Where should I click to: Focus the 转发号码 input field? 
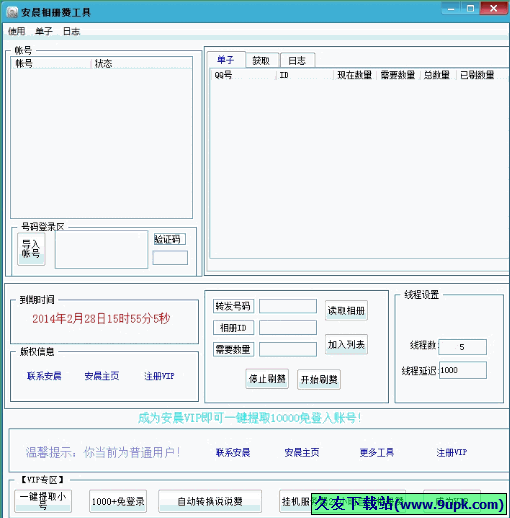pyautogui.click(x=288, y=306)
